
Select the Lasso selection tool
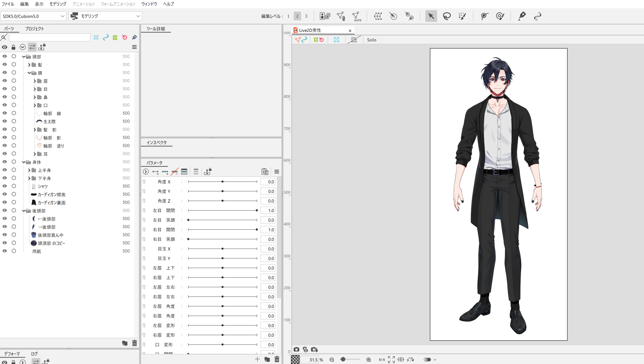(447, 16)
